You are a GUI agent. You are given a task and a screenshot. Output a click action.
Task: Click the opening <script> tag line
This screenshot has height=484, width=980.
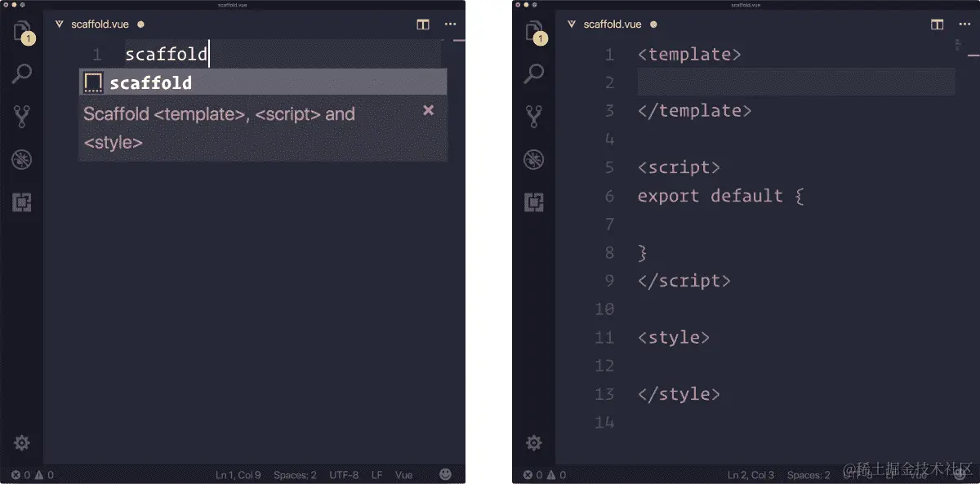click(x=679, y=167)
